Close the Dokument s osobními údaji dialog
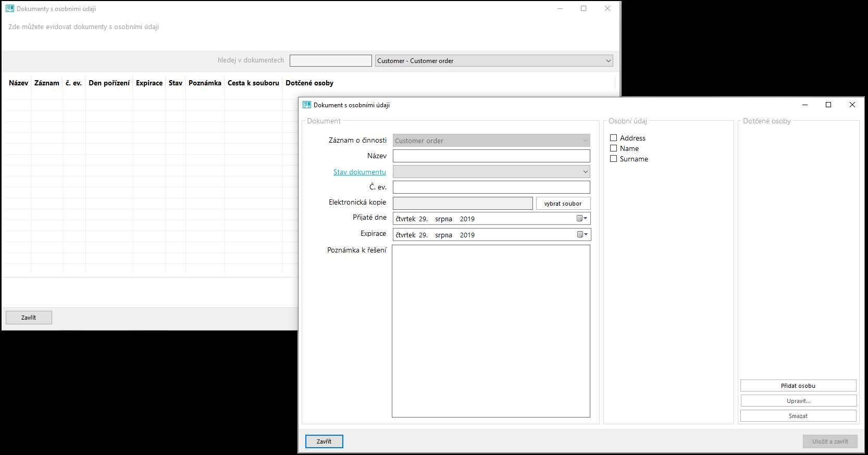The width and height of the screenshot is (868, 455). point(852,105)
